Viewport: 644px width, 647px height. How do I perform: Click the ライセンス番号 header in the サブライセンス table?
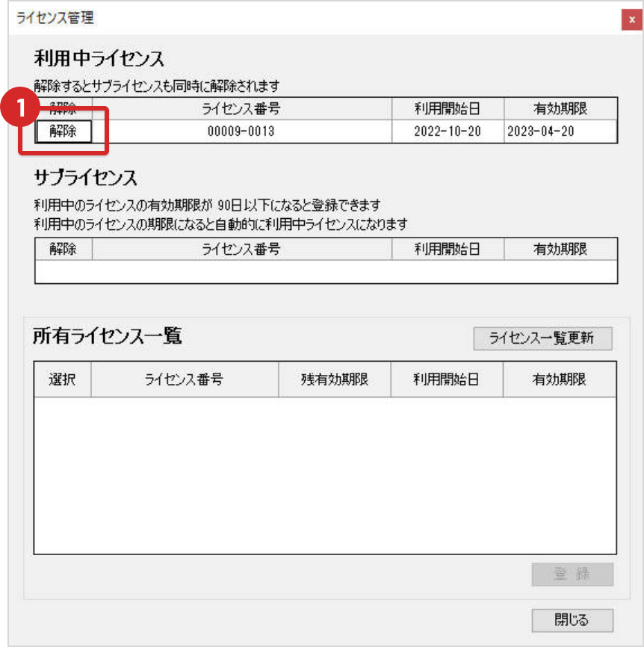(x=241, y=249)
